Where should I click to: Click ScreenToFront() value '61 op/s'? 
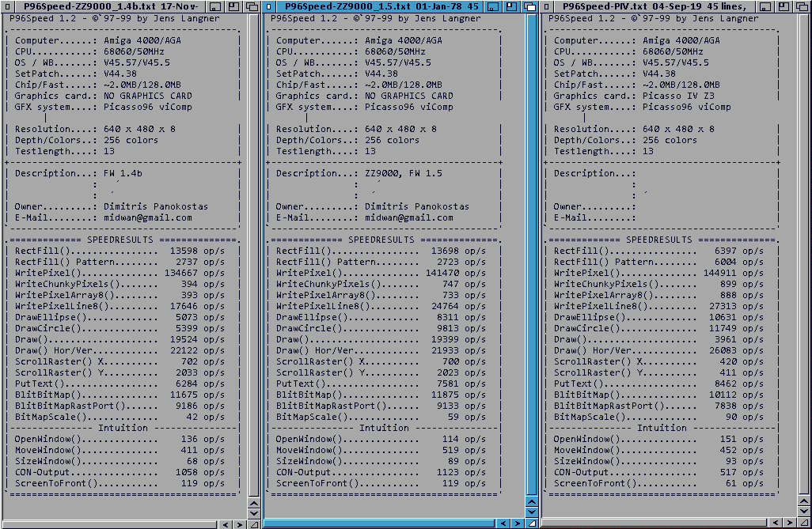(745, 483)
